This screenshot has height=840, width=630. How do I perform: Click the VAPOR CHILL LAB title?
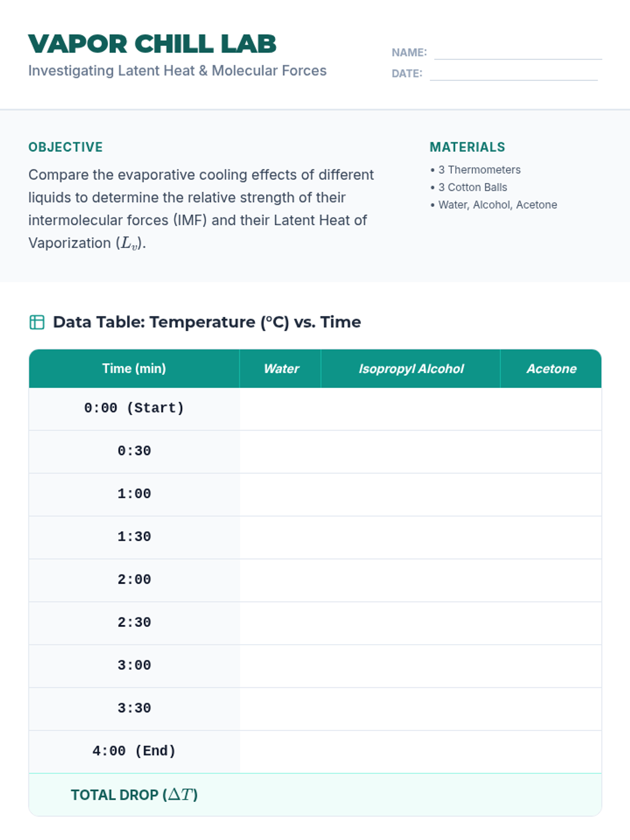tap(152, 44)
